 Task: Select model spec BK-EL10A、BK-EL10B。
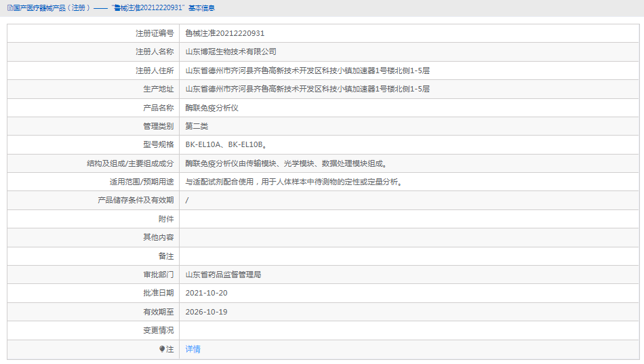[226, 144]
